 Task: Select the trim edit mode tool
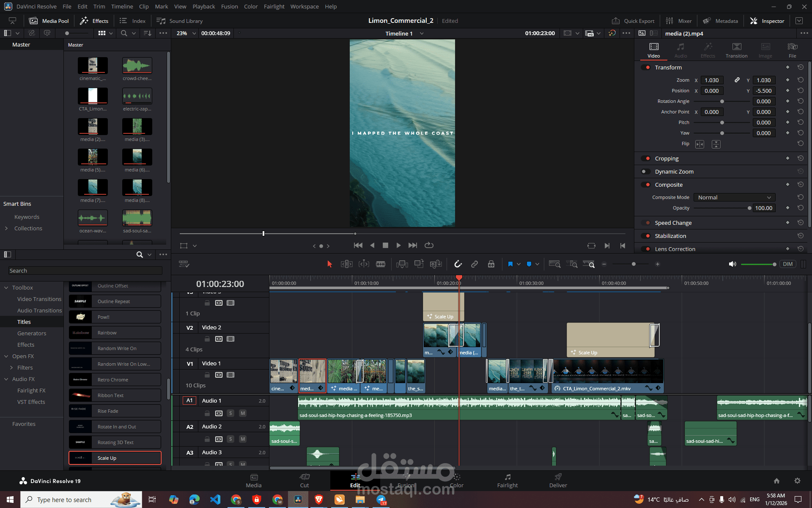[x=346, y=264]
